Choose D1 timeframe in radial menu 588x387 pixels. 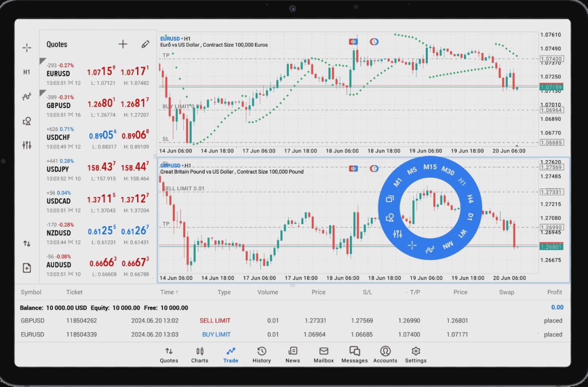pyautogui.click(x=470, y=216)
